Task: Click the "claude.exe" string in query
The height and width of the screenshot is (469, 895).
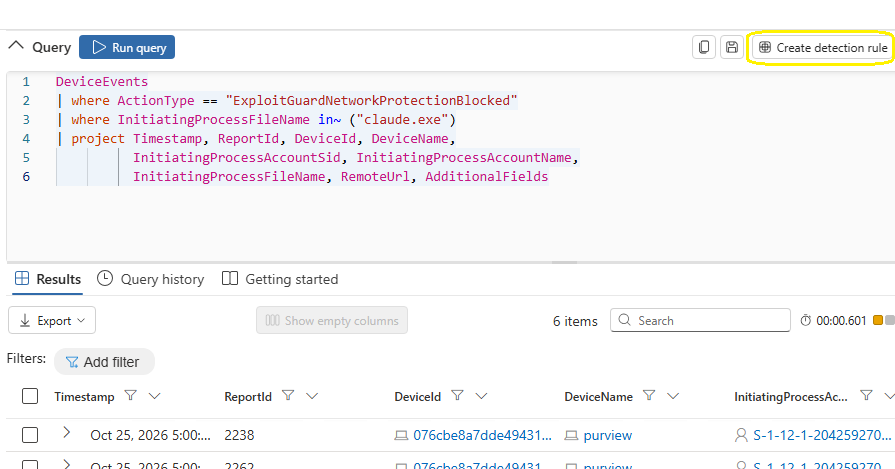Action: click(x=402, y=120)
